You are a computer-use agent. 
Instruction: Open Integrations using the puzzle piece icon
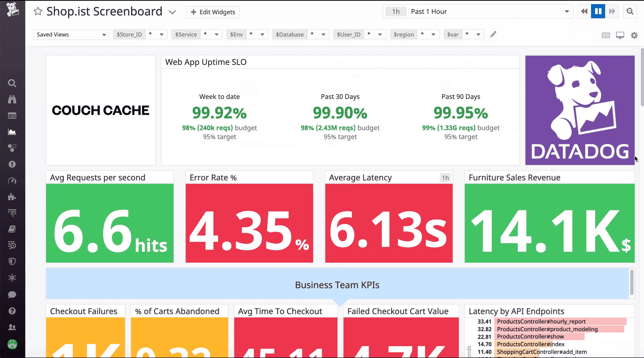[12, 197]
